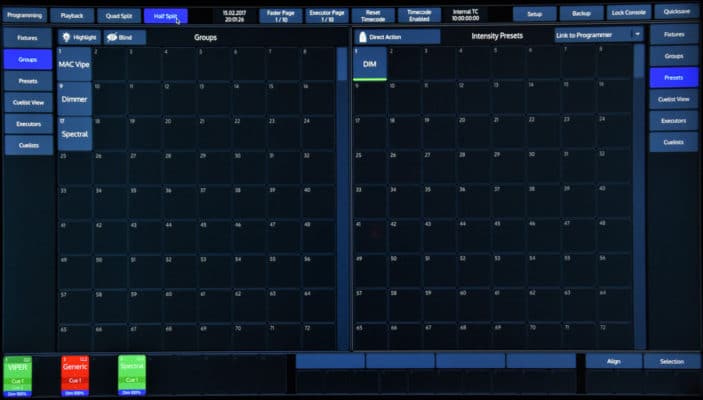Select the green VIPER playback executor
This screenshot has height=400, width=703.
(x=19, y=375)
